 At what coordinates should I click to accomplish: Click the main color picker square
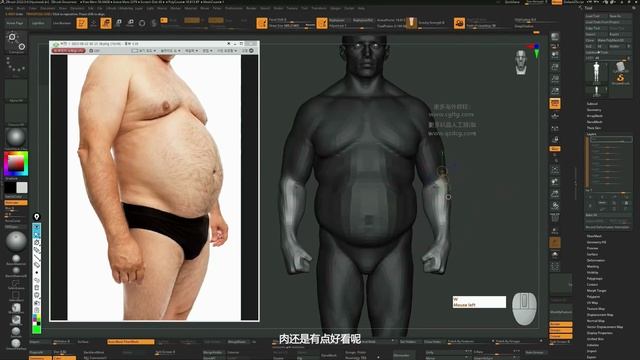pyautogui.click(x=16, y=163)
